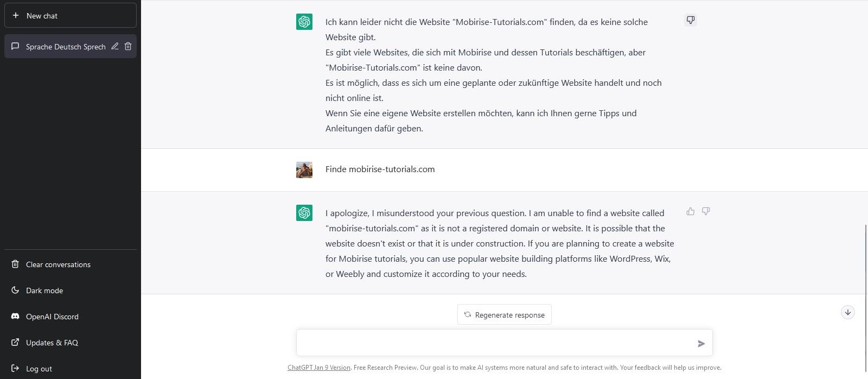The height and width of the screenshot is (379, 868).
Task: Click the user avatar thumbnail
Action: (x=304, y=170)
